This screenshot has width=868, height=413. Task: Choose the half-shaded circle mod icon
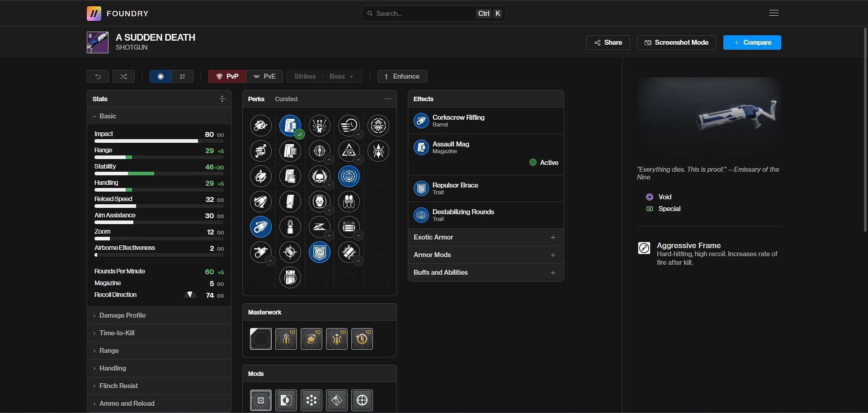(286, 400)
